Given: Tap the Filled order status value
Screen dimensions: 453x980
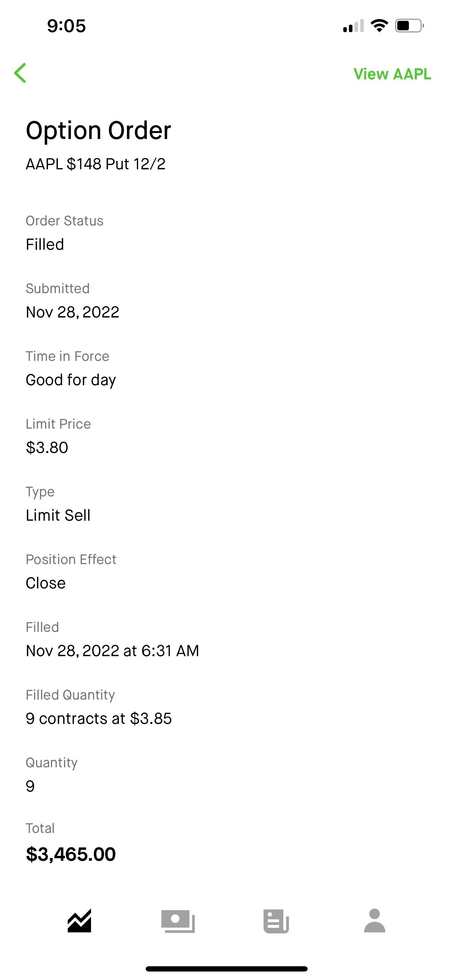Looking at the screenshot, I should (45, 244).
